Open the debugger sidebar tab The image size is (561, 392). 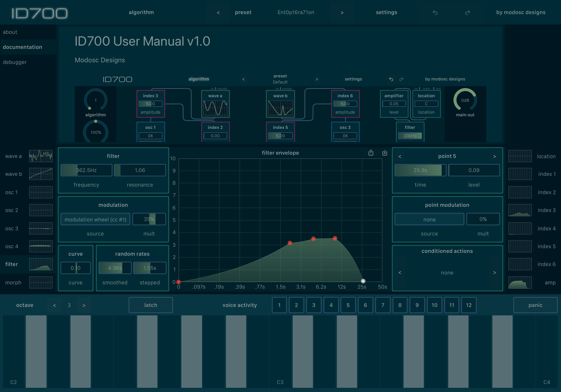coord(15,62)
